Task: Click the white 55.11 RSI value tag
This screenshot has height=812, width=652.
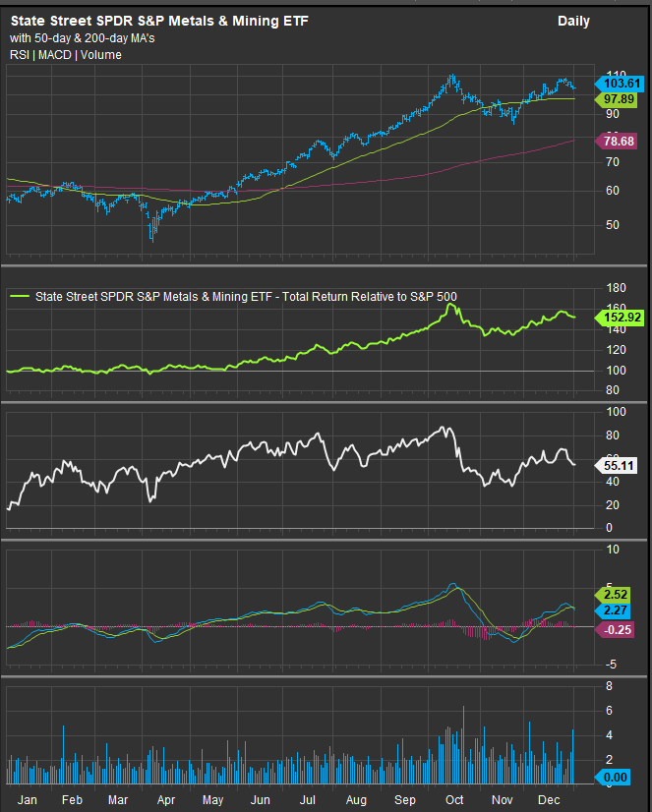Action: click(620, 464)
